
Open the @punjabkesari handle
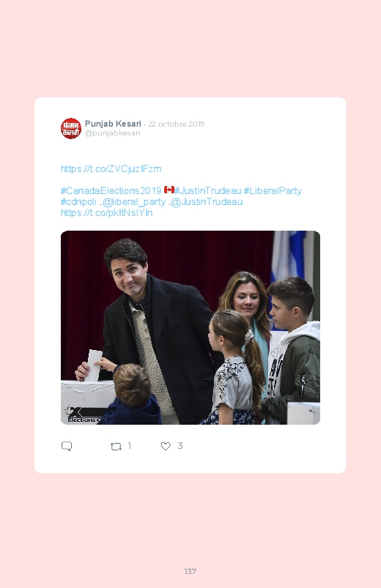point(113,133)
